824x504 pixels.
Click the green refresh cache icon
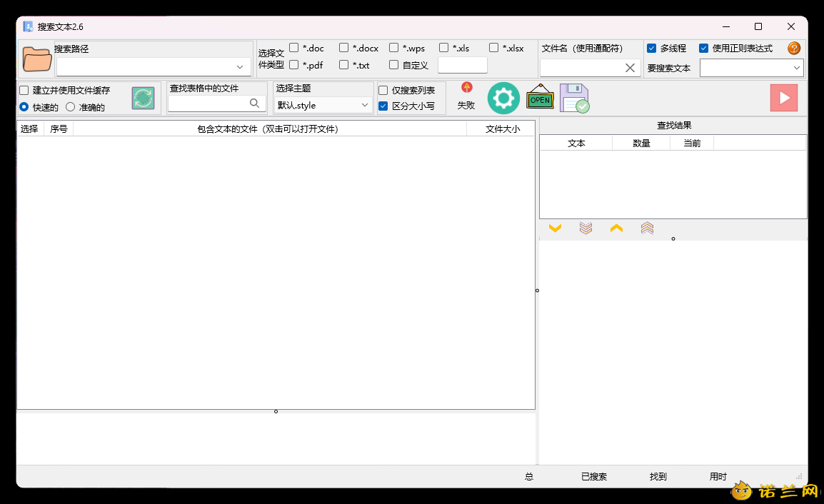coord(143,99)
